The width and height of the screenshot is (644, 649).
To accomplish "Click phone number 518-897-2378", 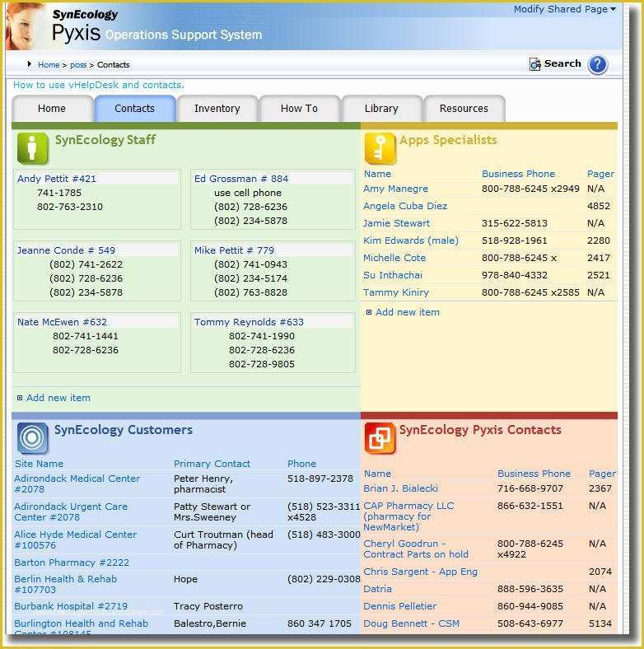I will 320,479.
